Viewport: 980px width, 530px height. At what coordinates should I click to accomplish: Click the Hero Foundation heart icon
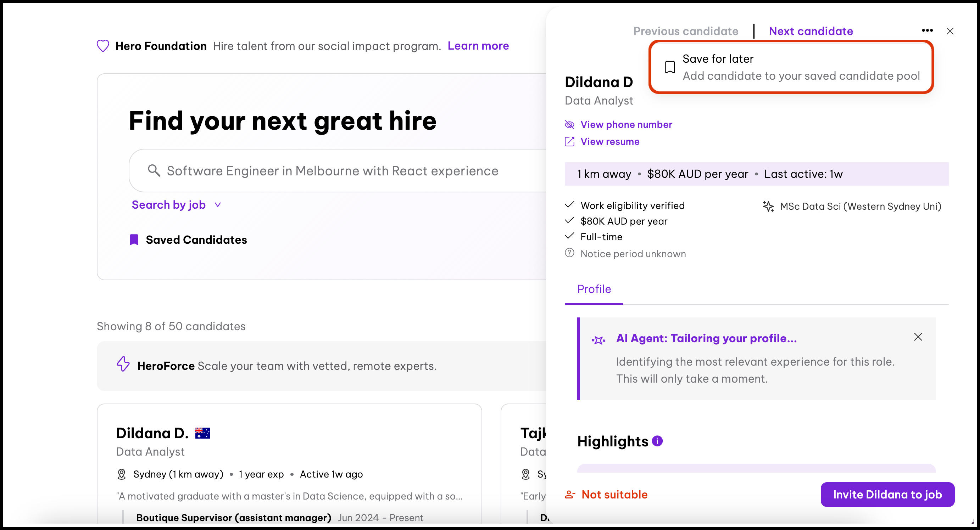103,46
